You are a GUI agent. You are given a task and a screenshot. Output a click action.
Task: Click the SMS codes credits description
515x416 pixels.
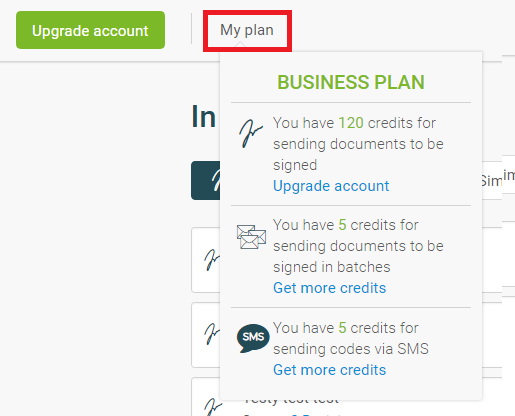(x=351, y=338)
